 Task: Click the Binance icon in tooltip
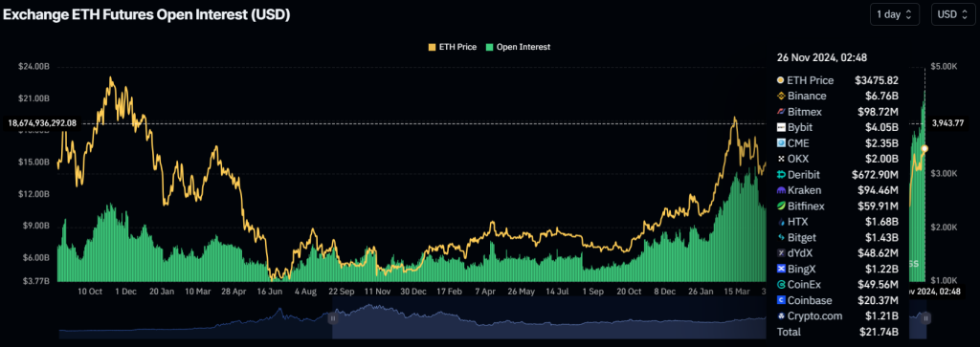[x=781, y=97]
